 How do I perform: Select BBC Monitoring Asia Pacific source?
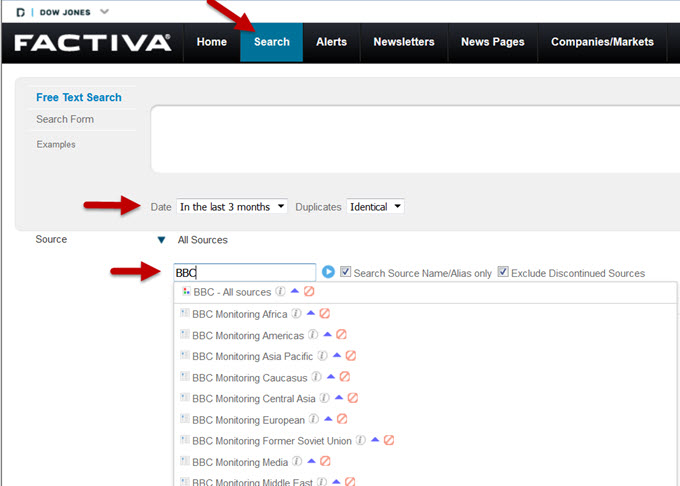(252, 356)
